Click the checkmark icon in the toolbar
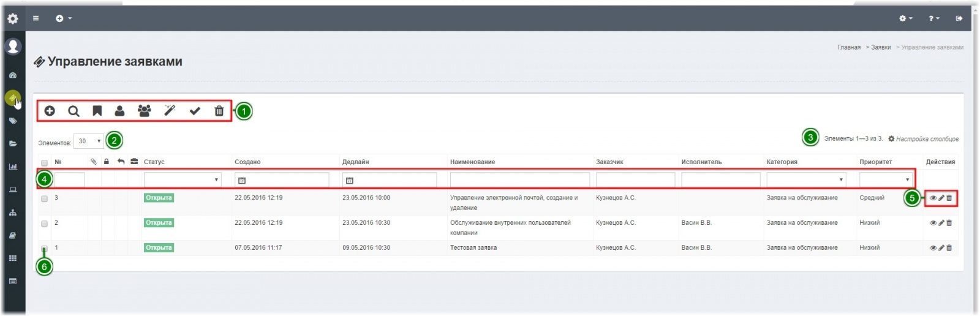 195,111
